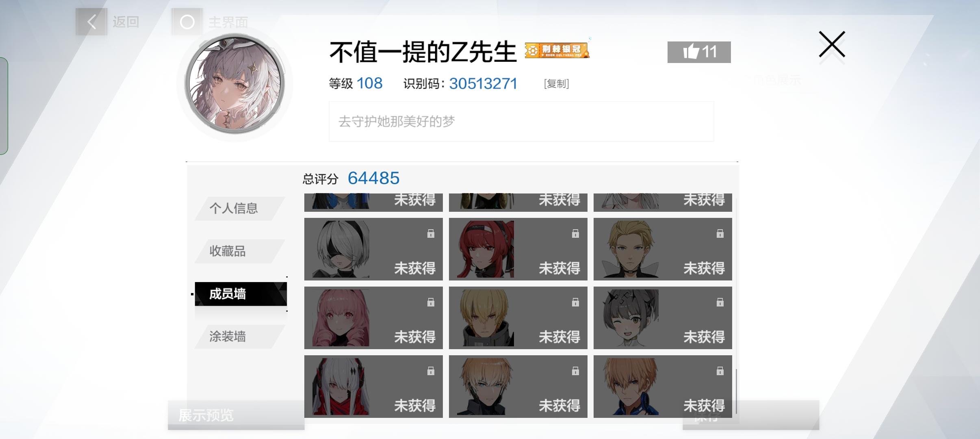Click the thumbs-up like icon
Image resolution: width=980 pixels, height=439 pixels.
coord(691,52)
